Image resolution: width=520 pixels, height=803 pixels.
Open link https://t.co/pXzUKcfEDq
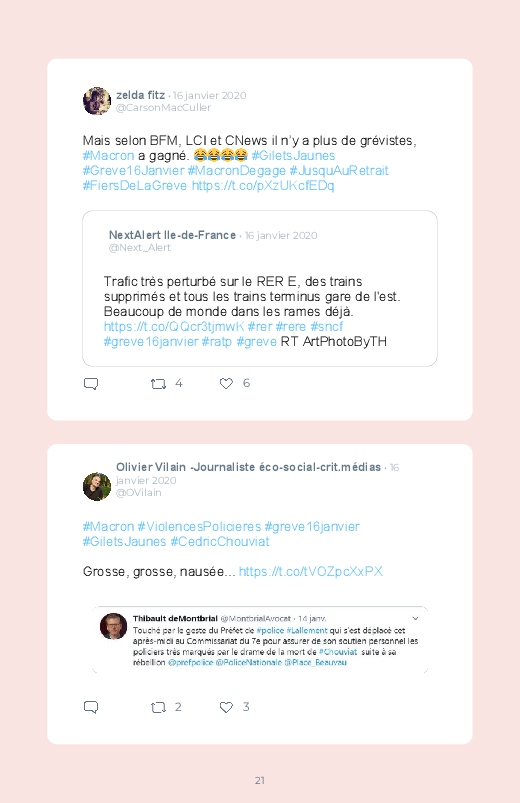263,185
